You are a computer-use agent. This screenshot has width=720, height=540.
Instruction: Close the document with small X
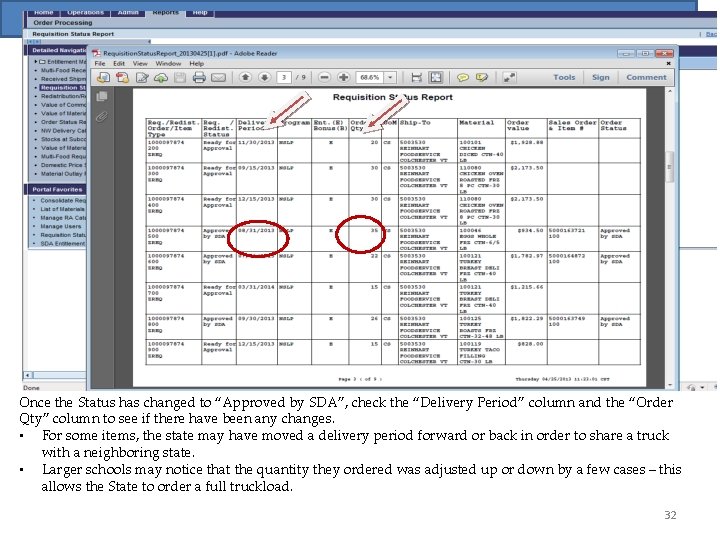click(669, 63)
